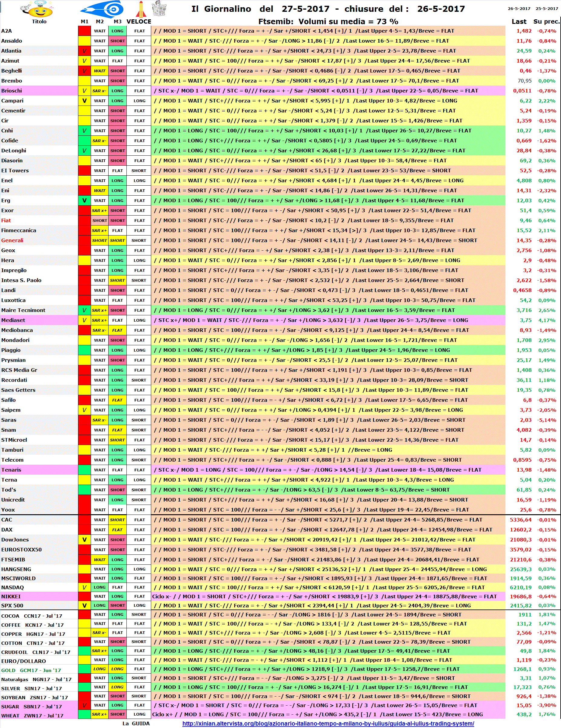The height and width of the screenshot is (728, 561).
Task: Click the M3 column header
Action: click(x=117, y=21)
